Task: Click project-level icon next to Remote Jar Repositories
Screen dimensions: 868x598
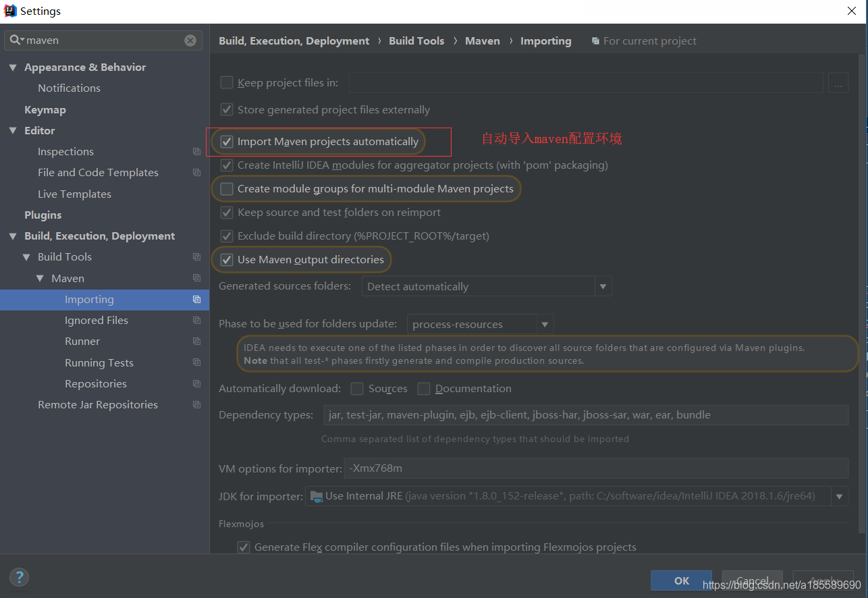Action: point(196,405)
